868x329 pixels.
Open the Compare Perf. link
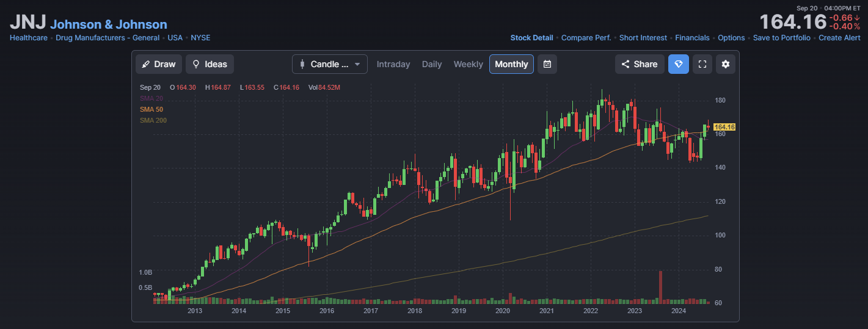coord(586,38)
